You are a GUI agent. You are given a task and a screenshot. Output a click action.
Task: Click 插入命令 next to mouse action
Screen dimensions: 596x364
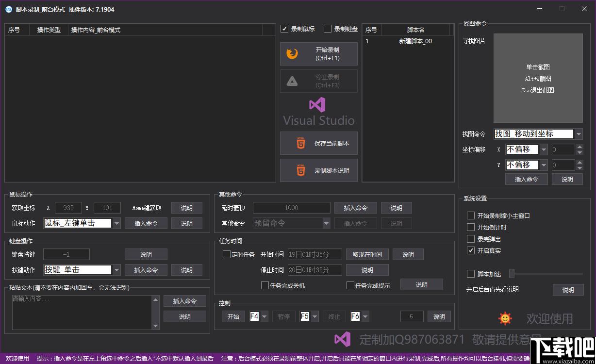(146, 223)
